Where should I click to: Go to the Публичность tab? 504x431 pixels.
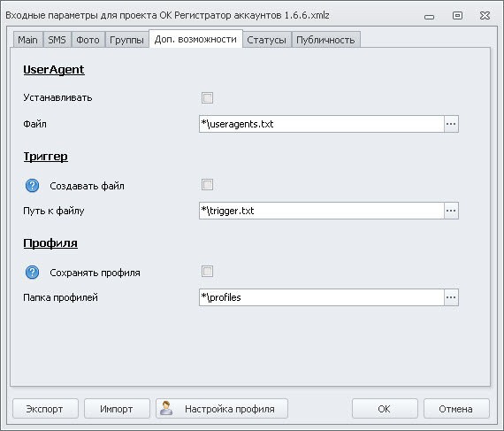coord(325,40)
